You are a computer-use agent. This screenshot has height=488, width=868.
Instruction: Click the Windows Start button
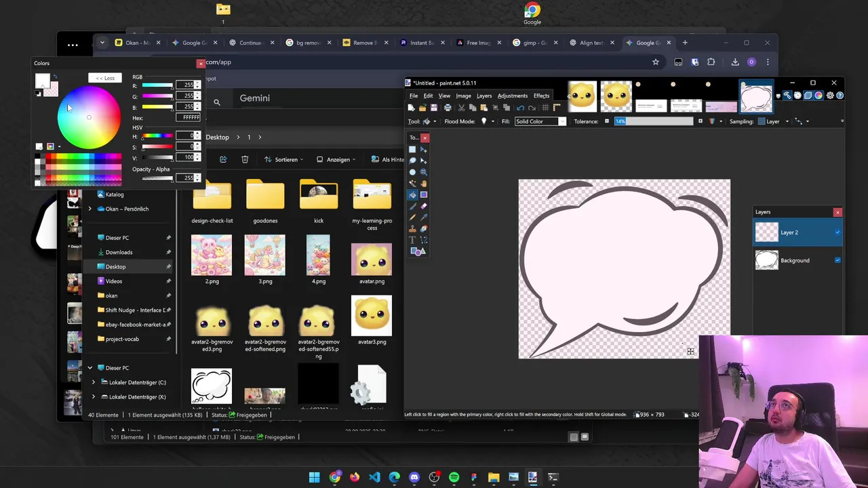coord(314,477)
